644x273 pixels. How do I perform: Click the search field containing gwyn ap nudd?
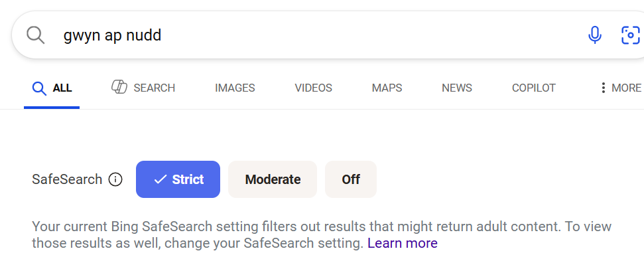pyautogui.click(x=298, y=35)
